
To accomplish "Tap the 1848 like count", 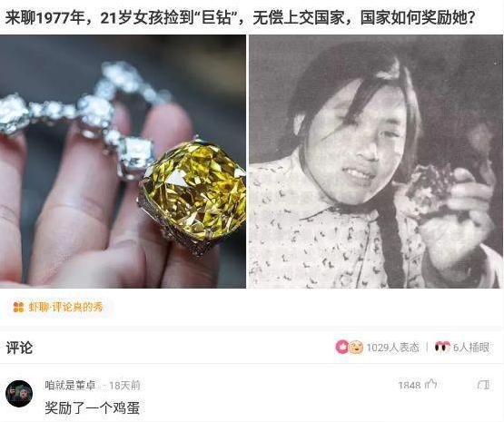I will click(x=410, y=385).
